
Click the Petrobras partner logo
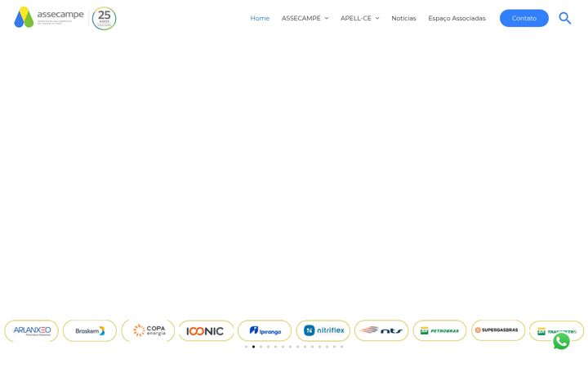[439, 331]
